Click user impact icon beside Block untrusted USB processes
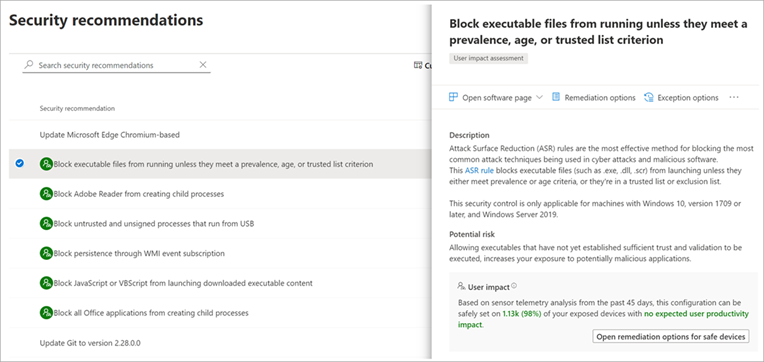 46,224
